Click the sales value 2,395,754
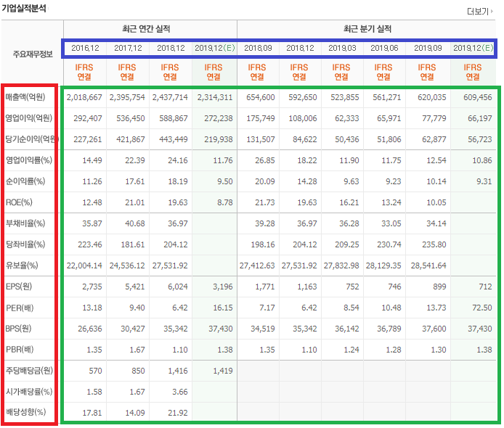 (x=127, y=97)
